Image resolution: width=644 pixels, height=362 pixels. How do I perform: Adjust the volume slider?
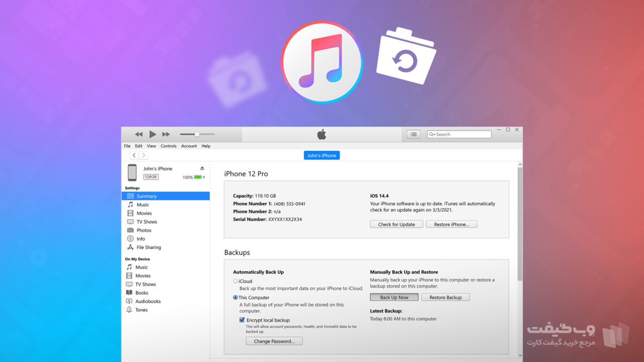click(197, 134)
